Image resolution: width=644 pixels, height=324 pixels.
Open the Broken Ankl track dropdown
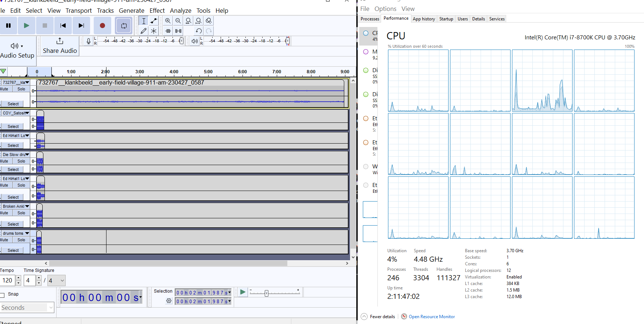16,206
